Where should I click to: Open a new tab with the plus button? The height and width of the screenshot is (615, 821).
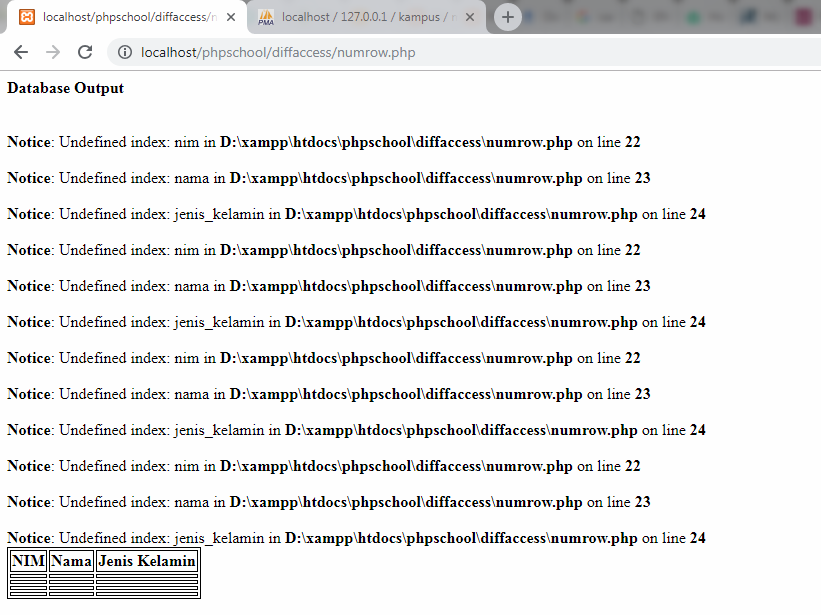point(507,16)
